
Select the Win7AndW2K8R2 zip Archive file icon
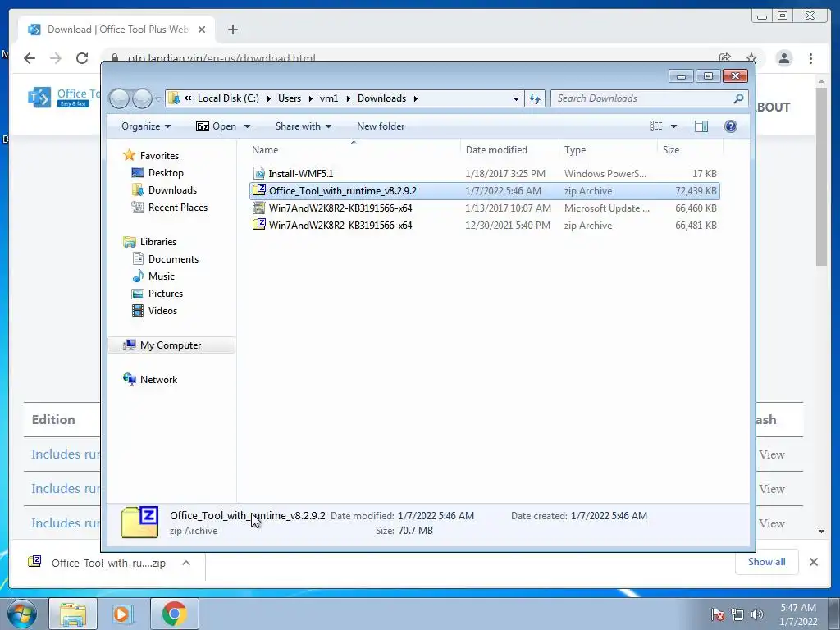[x=259, y=225]
